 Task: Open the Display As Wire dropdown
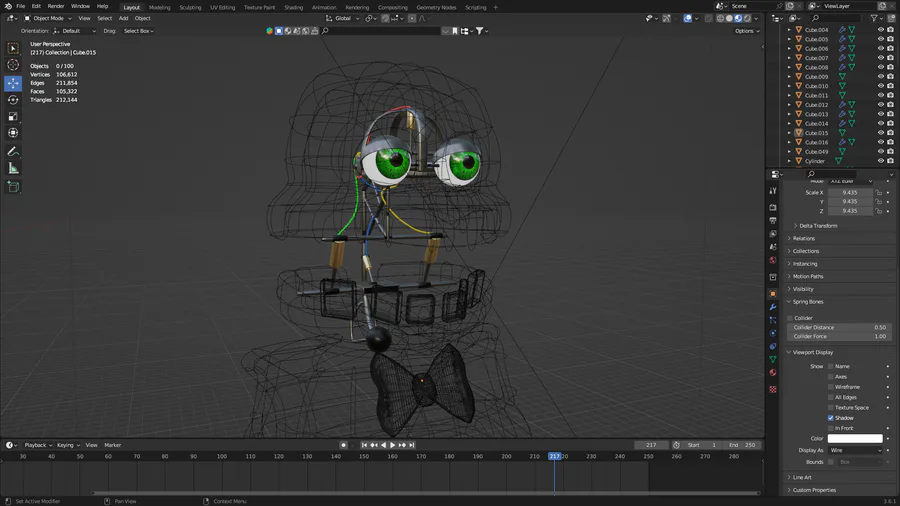(855, 450)
